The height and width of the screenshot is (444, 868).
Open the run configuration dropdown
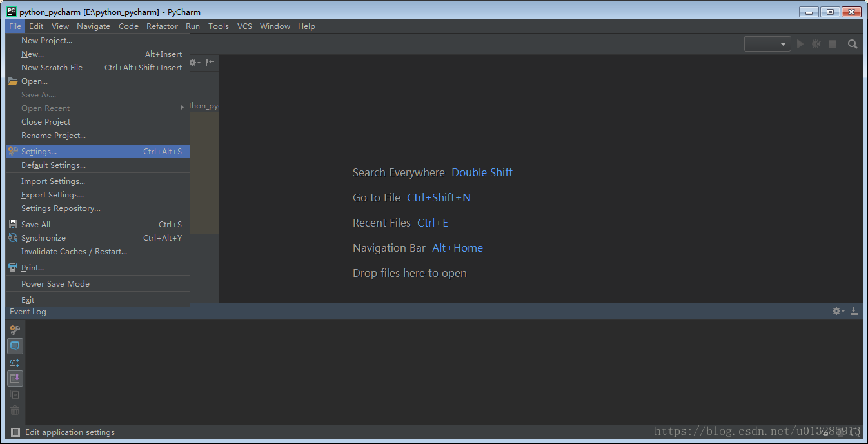pos(767,44)
